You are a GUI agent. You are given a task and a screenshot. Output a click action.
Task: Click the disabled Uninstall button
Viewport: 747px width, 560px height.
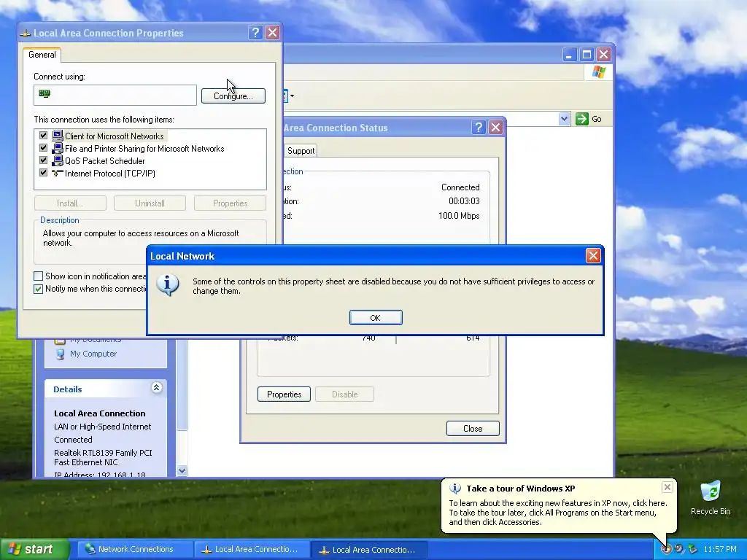click(x=150, y=203)
